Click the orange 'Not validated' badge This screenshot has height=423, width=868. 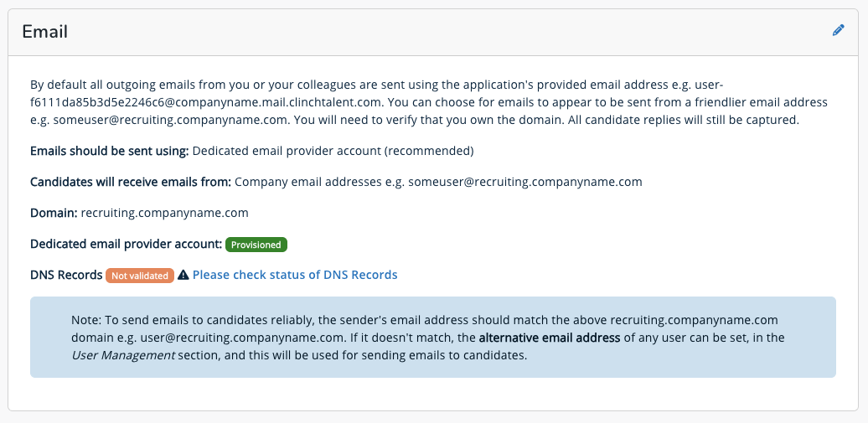[140, 276]
